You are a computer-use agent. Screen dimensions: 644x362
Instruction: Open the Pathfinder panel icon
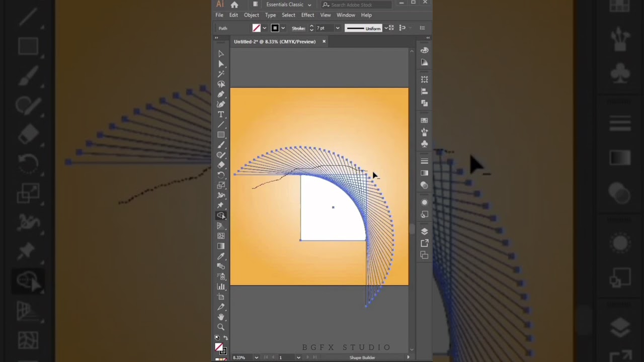[x=425, y=103]
